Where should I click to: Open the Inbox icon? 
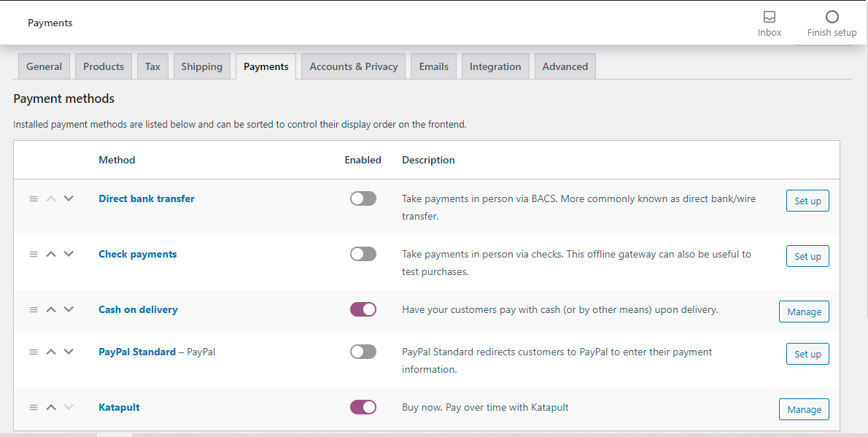tap(769, 17)
